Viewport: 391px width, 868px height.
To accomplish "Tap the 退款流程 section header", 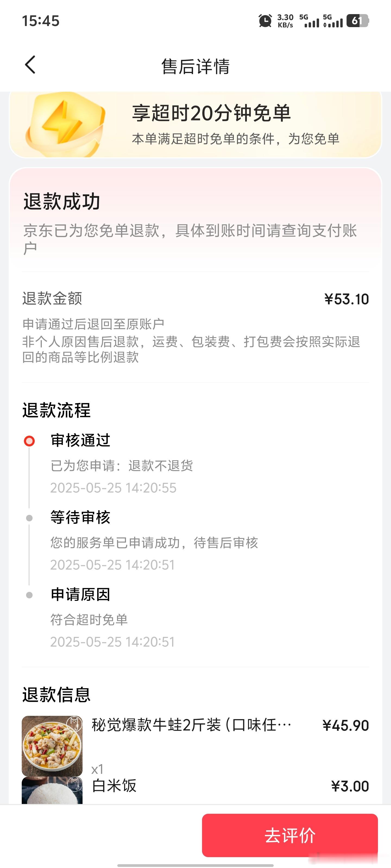I will point(56,410).
